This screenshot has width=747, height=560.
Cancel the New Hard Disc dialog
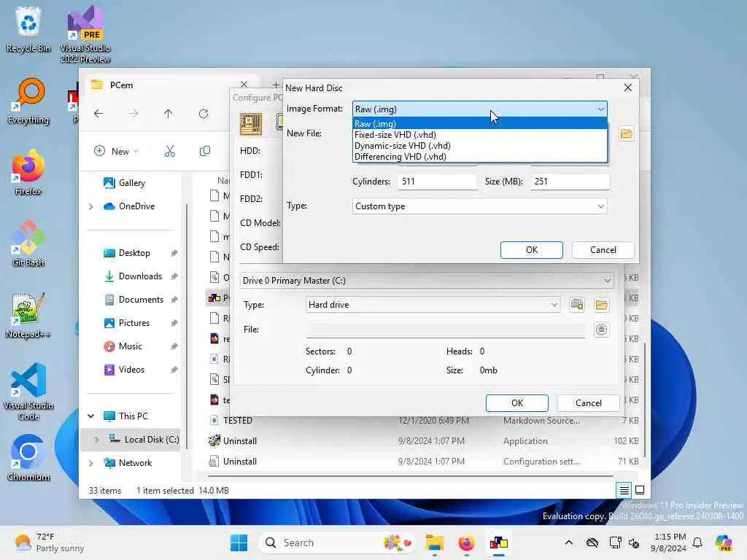point(603,250)
